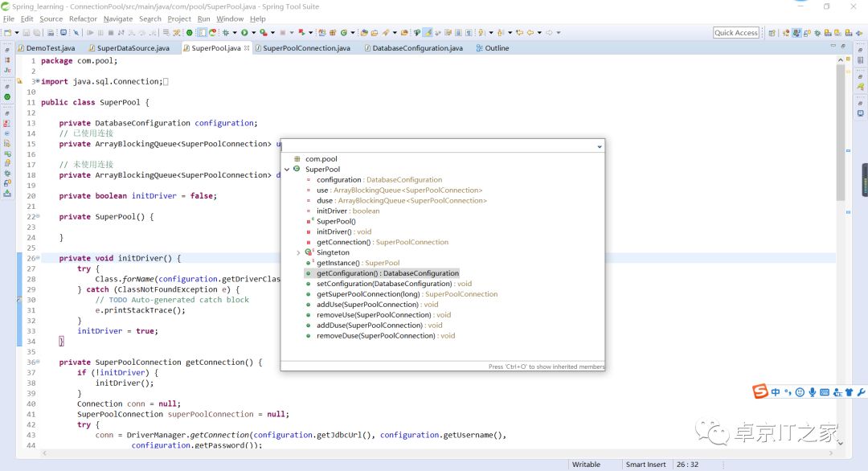Toggle fold marker on SuperPool constructor line
The width and height of the screenshot is (868, 471).
[37, 216]
